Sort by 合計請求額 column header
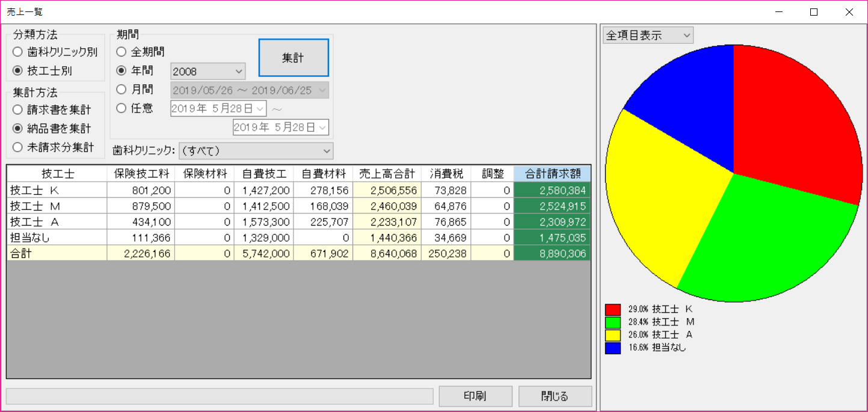The height and width of the screenshot is (412, 868). click(552, 174)
